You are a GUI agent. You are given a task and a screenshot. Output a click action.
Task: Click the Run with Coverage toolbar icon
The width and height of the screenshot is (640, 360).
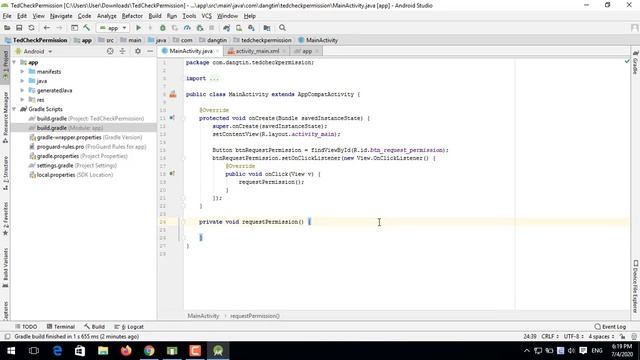point(175,28)
